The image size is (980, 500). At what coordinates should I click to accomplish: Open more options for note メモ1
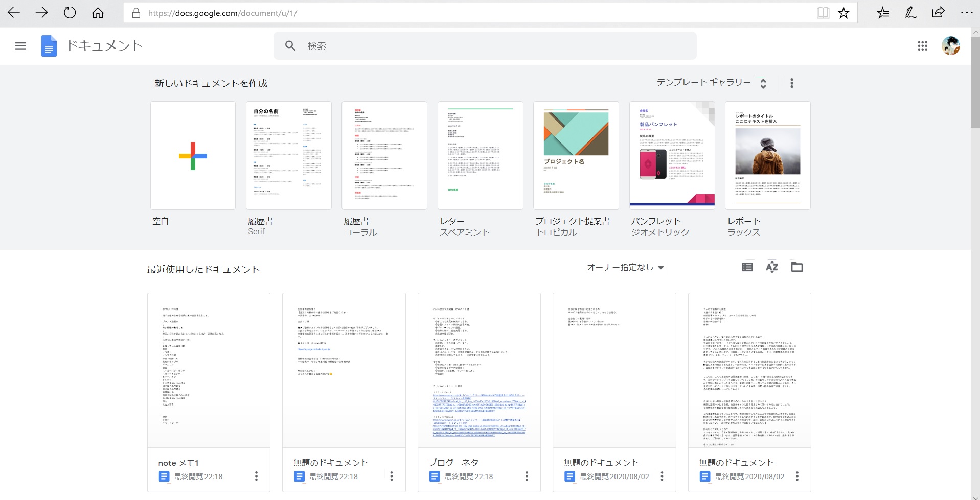click(x=256, y=476)
